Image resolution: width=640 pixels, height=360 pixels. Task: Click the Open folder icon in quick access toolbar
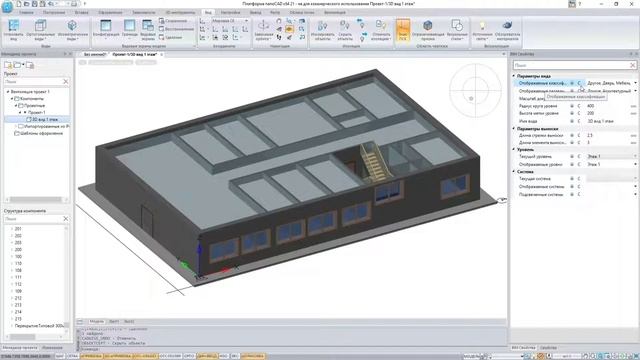[27, 4]
